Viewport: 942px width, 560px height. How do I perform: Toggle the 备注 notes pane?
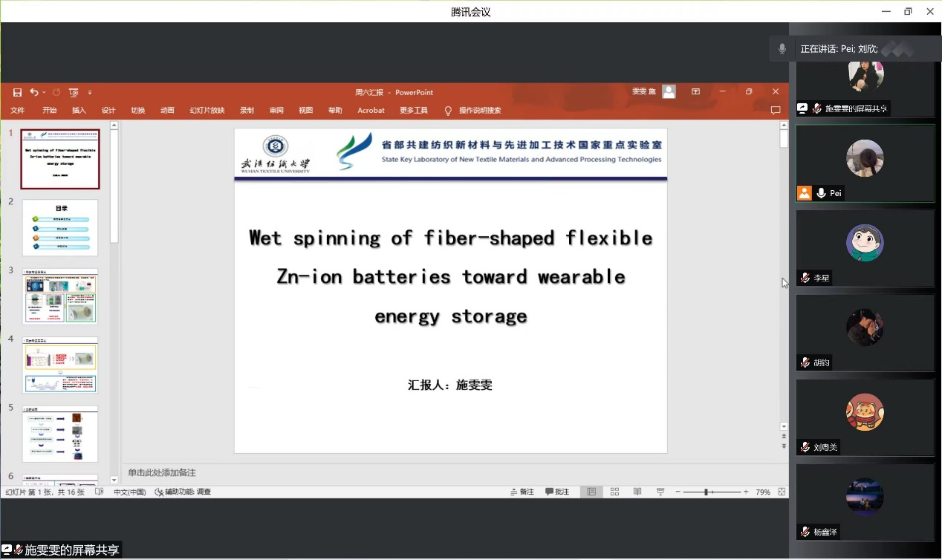click(x=522, y=492)
